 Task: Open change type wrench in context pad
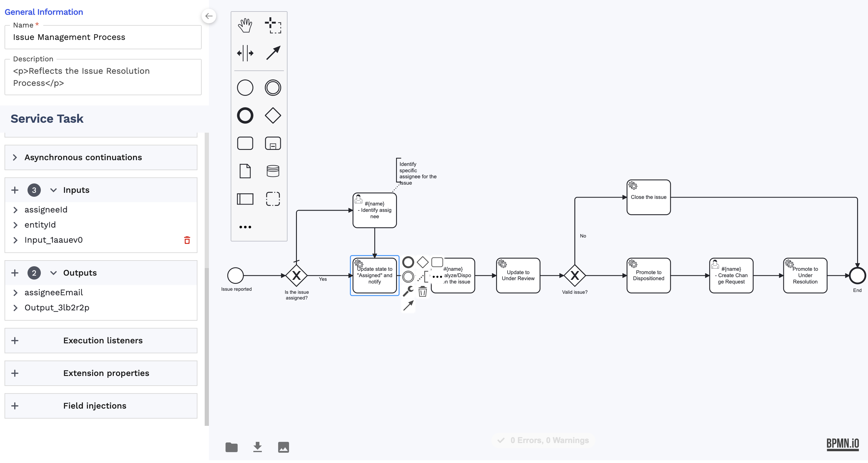[x=408, y=291]
